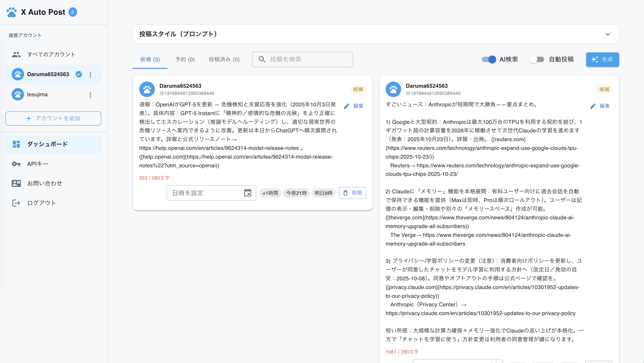The image size is (644, 363).
Task: Click the 明日9時 chip
Action: [324, 193]
